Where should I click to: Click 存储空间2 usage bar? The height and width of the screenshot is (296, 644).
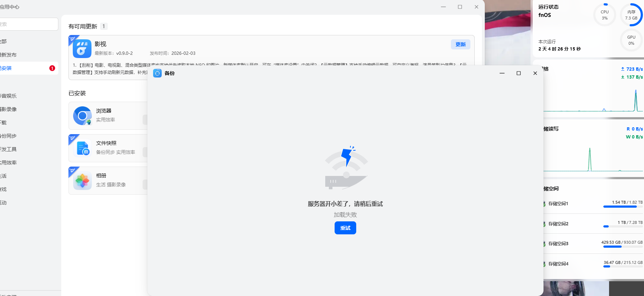tap(623, 226)
